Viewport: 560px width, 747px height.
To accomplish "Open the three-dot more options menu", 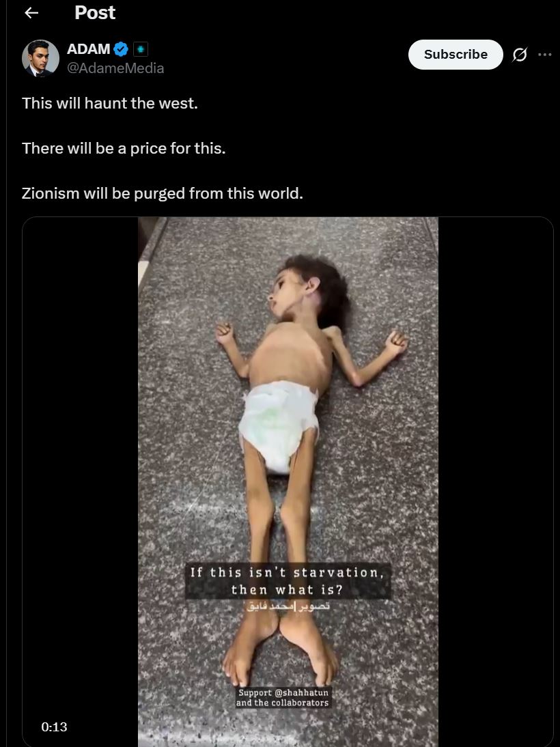I will 545,55.
